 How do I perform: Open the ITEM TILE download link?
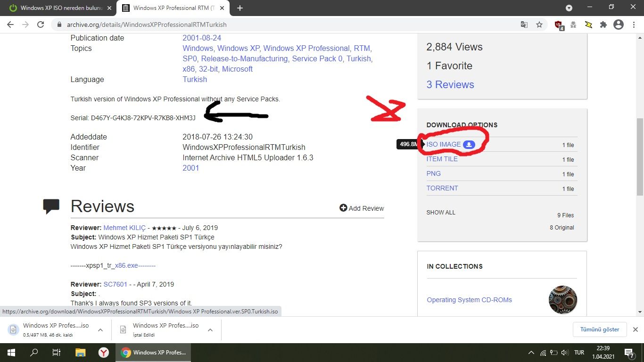[x=442, y=159]
